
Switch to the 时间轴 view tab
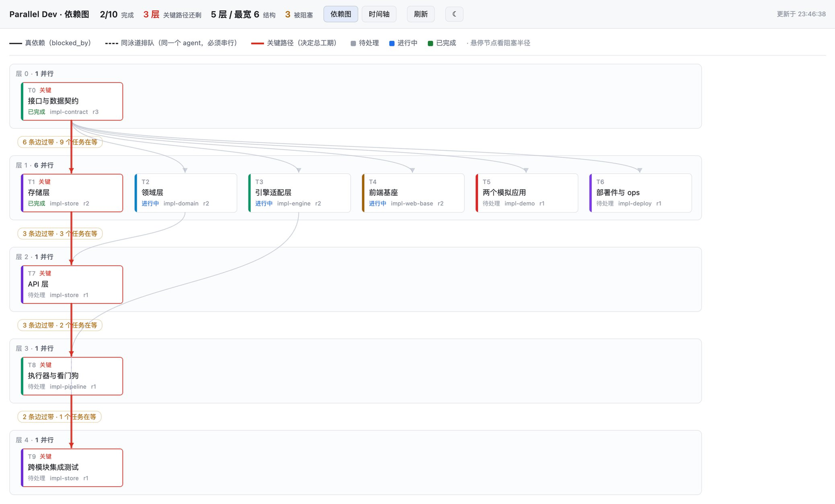click(379, 14)
